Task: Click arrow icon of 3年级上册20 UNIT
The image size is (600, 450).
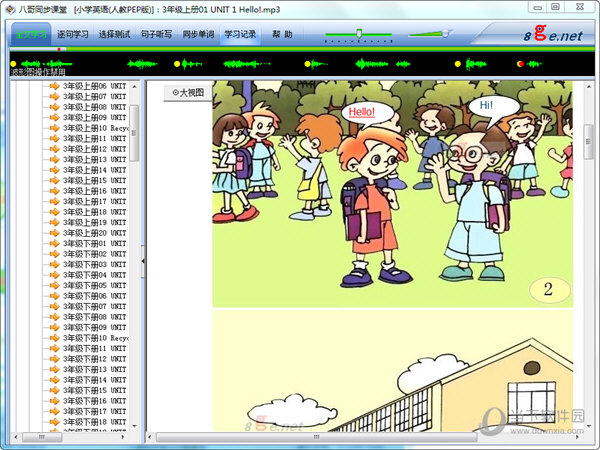Action: (x=54, y=233)
